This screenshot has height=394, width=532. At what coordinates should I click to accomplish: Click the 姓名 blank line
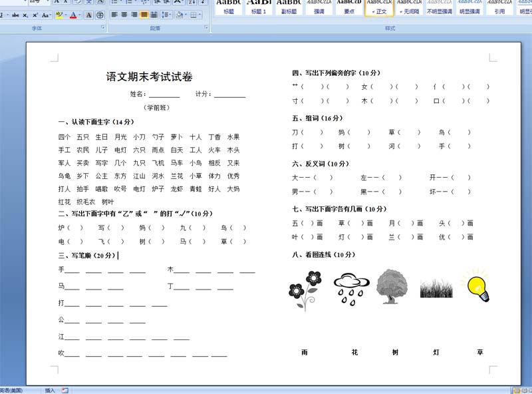pos(163,95)
